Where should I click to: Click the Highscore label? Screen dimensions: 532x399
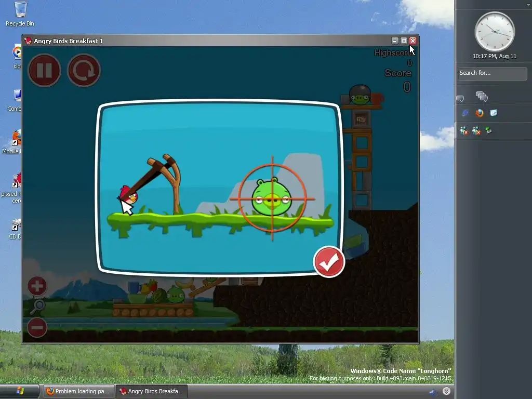(393, 53)
